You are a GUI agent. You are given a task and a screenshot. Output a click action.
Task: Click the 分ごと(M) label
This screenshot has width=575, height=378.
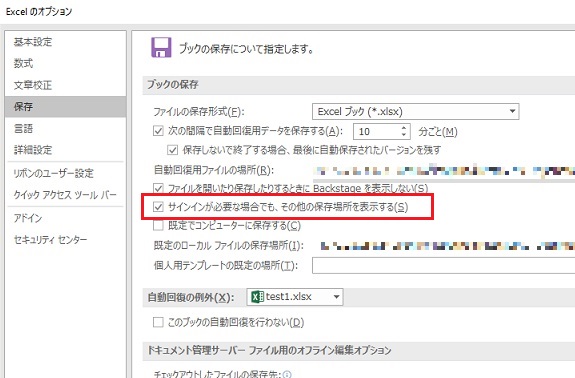(x=438, y=132)
